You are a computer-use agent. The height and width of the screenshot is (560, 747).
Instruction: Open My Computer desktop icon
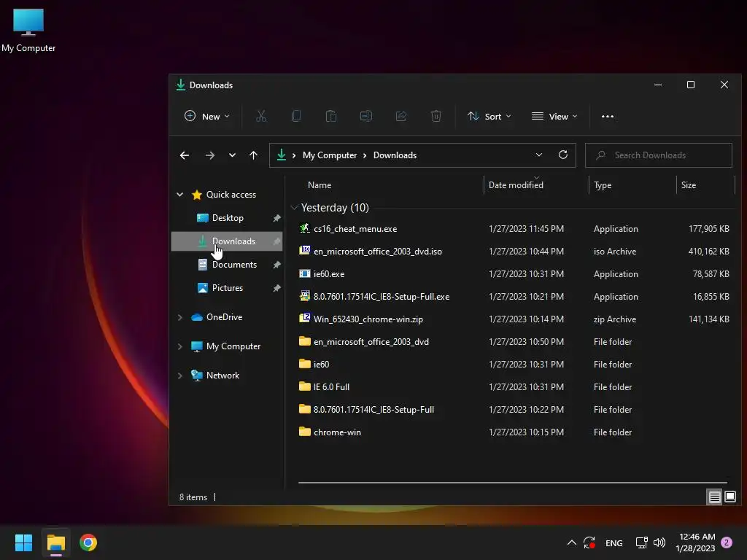click(28, 30)
